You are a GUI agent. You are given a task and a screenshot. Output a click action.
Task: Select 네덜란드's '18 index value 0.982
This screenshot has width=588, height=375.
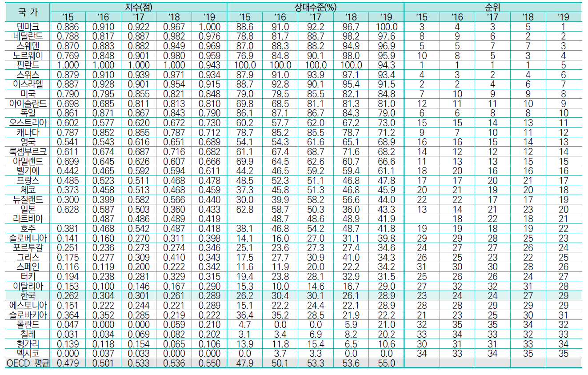coord(174,36)
